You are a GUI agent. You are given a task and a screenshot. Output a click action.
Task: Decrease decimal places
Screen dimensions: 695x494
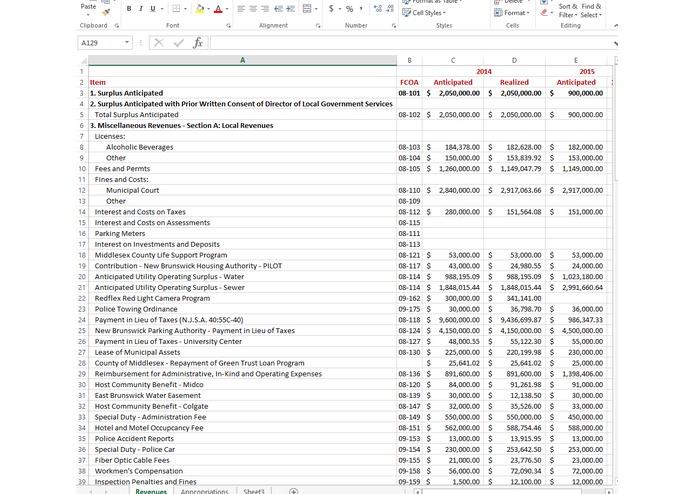pyautogui.click(x=390, y=8)
